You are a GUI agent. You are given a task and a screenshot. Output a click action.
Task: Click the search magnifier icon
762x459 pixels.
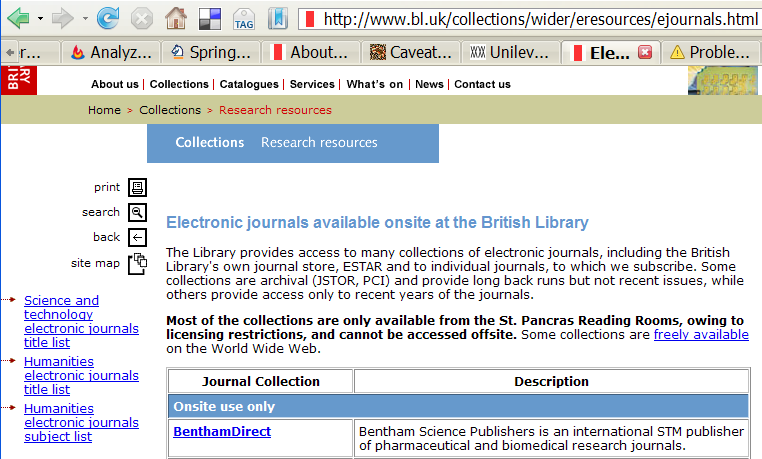137,212
